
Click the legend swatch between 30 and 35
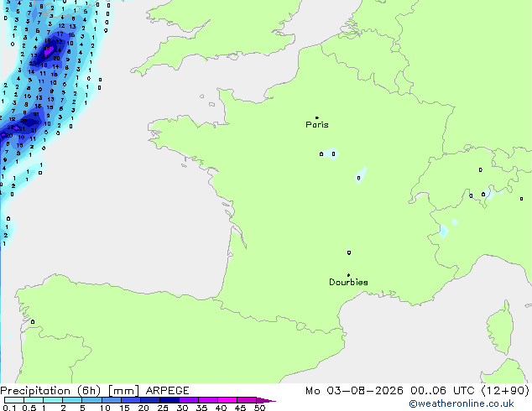click(x=188, y=400)
